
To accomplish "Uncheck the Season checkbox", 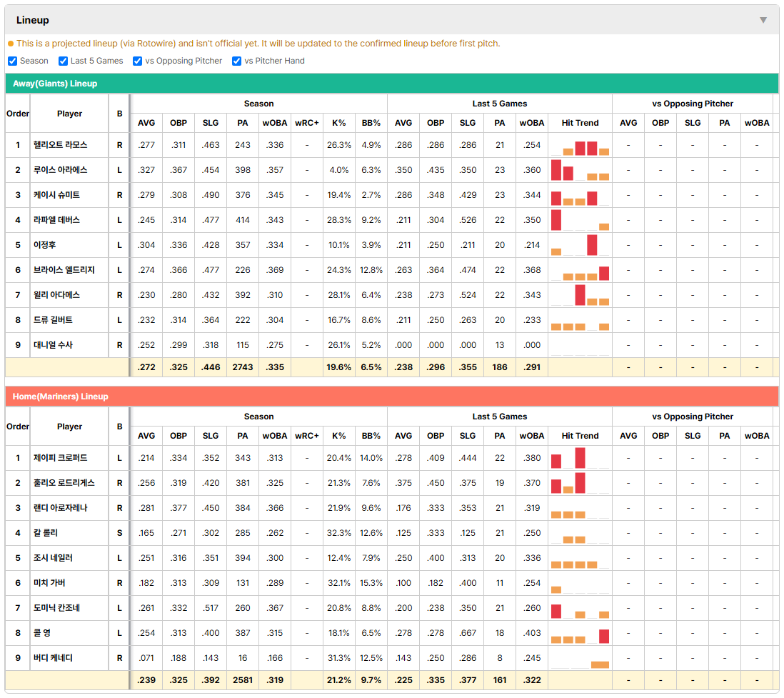I will point(13,61).
